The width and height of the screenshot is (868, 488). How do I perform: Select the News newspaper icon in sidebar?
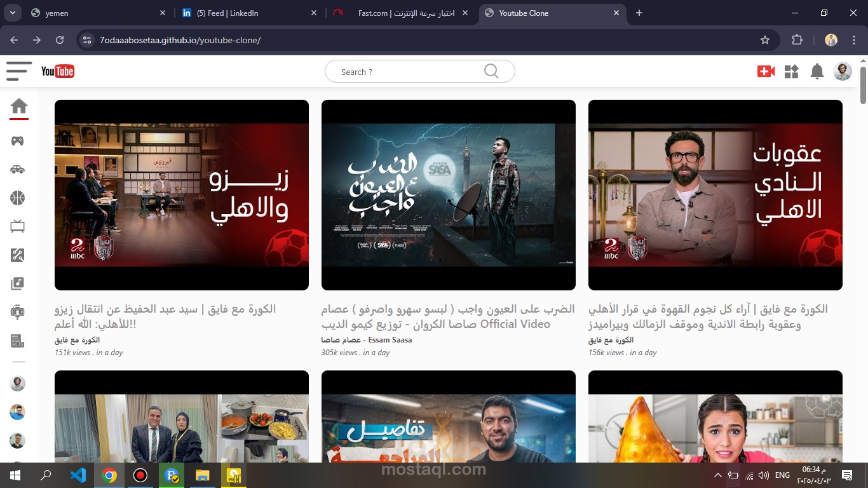pos(18,341)
